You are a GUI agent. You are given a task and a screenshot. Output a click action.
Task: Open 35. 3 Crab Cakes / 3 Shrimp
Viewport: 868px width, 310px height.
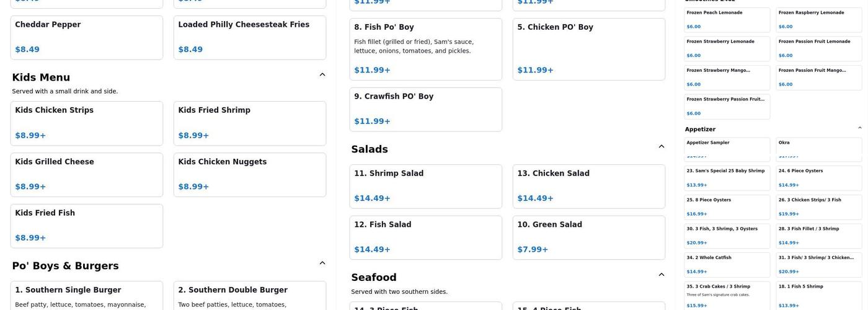727,295
